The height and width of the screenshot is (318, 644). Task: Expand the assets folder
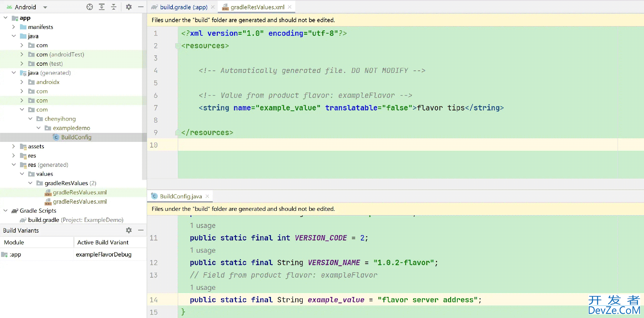pyautogui.click(x=14, y=146)
